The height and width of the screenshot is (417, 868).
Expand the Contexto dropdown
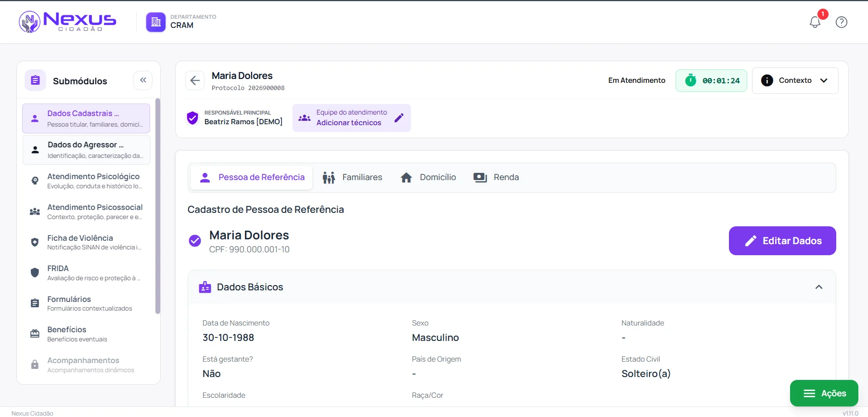pyautogui.click(x=795, y=80)
